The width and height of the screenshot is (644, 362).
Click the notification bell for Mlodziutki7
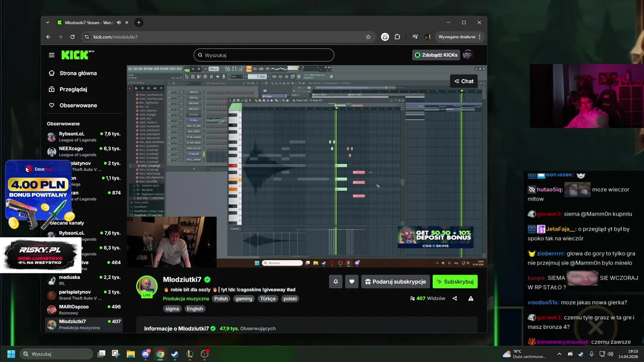336,282
